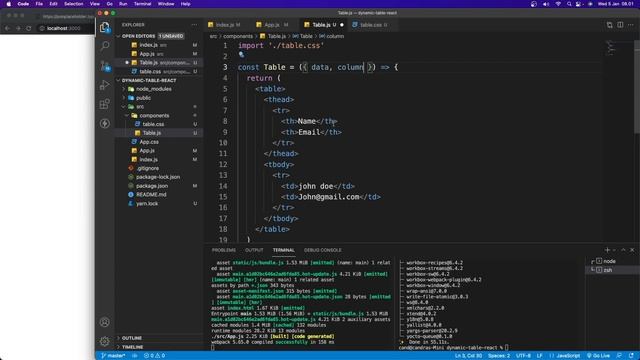This screenshot has height=360, width=640.
Task: Maximize the terminal panel size
Action: pyautogui.click(x=623, y=250)
